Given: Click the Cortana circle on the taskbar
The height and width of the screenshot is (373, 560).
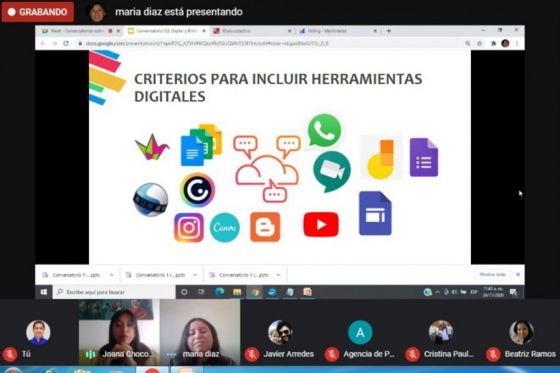Looking at the screenshot, I should [x=184, y=292].
